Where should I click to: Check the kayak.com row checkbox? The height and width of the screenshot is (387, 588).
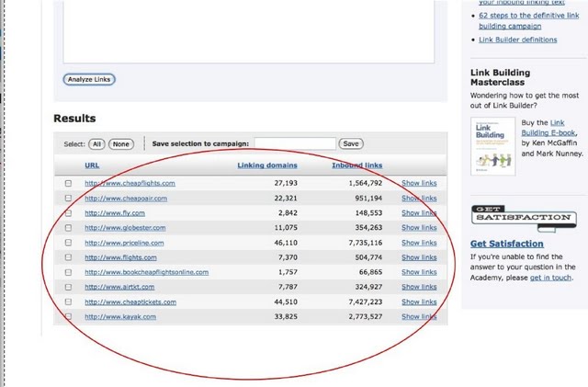(68, 316)
